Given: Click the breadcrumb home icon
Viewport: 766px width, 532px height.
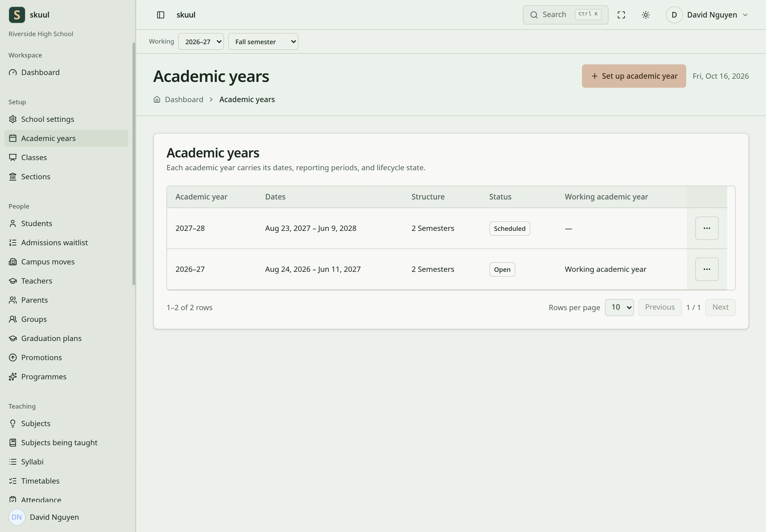Looking at the screenshot, I should [x=157, y=99].
